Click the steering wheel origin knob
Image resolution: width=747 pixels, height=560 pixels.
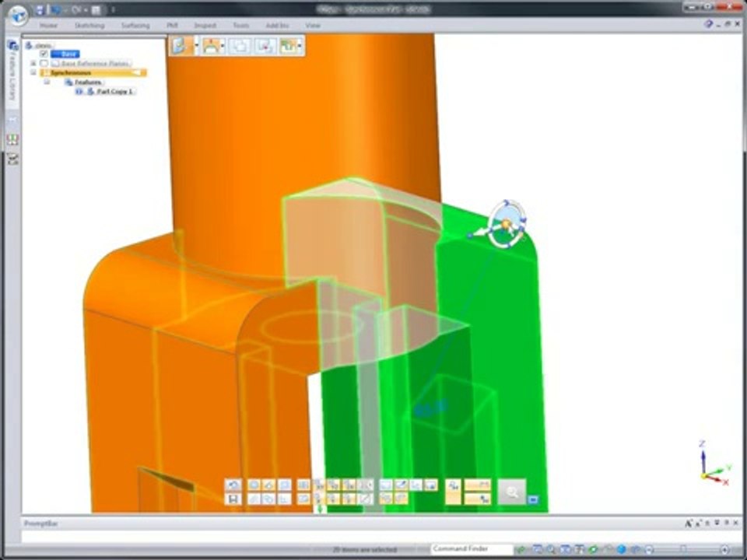pos(506,224)
